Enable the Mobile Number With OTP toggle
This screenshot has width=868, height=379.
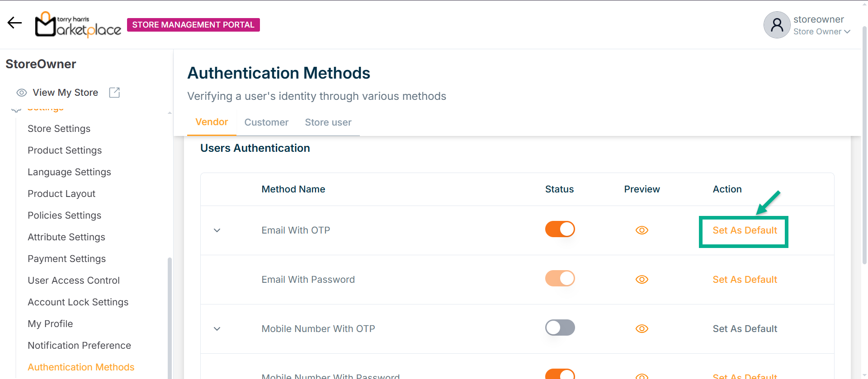(560, 328)
